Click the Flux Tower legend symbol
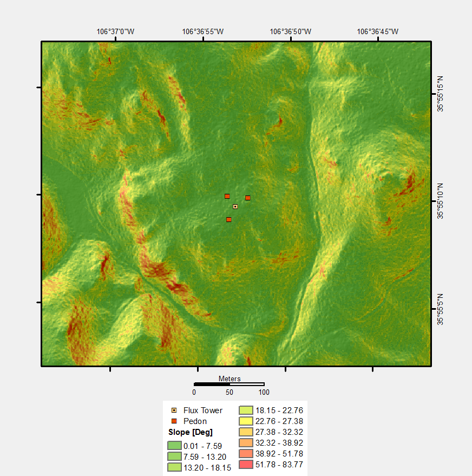472x476 pixels. (x=174, y=410)
